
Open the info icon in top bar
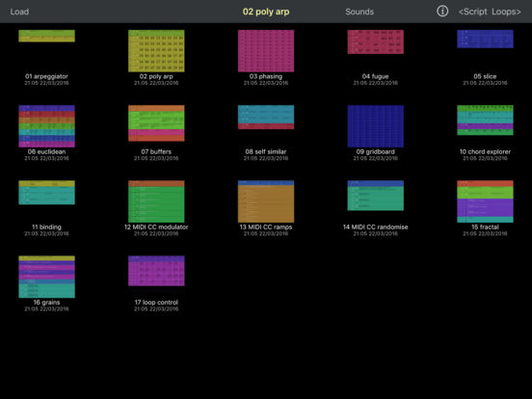click(x=442, y=12)
